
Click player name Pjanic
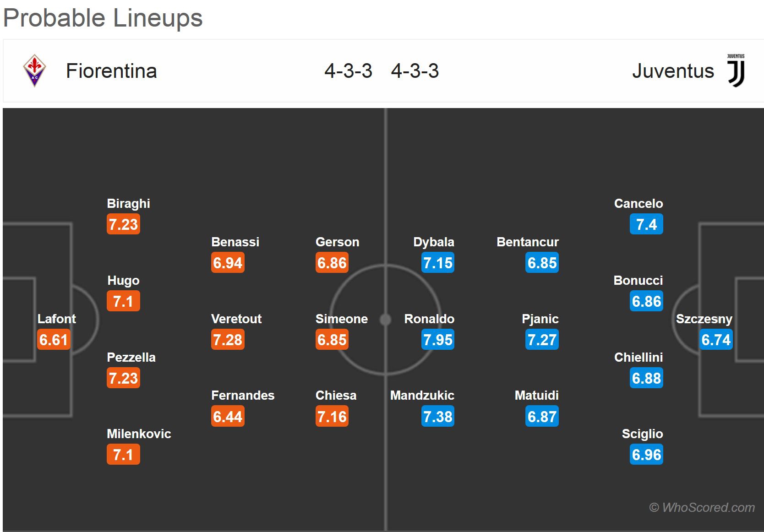(540, 319)
